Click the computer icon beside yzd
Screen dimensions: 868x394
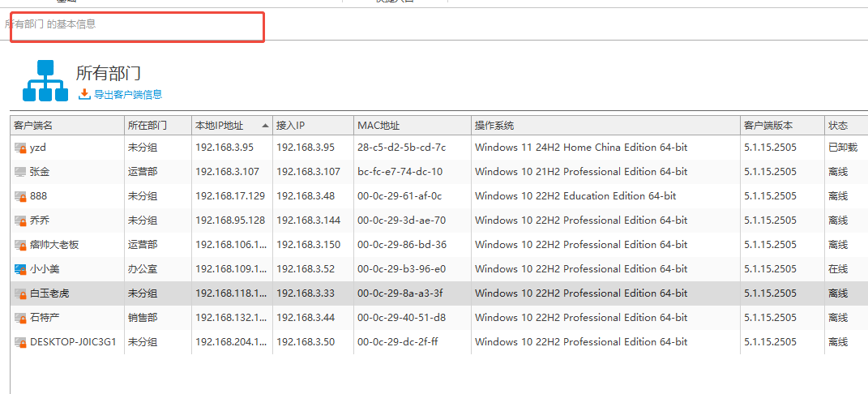click(20, 148)
